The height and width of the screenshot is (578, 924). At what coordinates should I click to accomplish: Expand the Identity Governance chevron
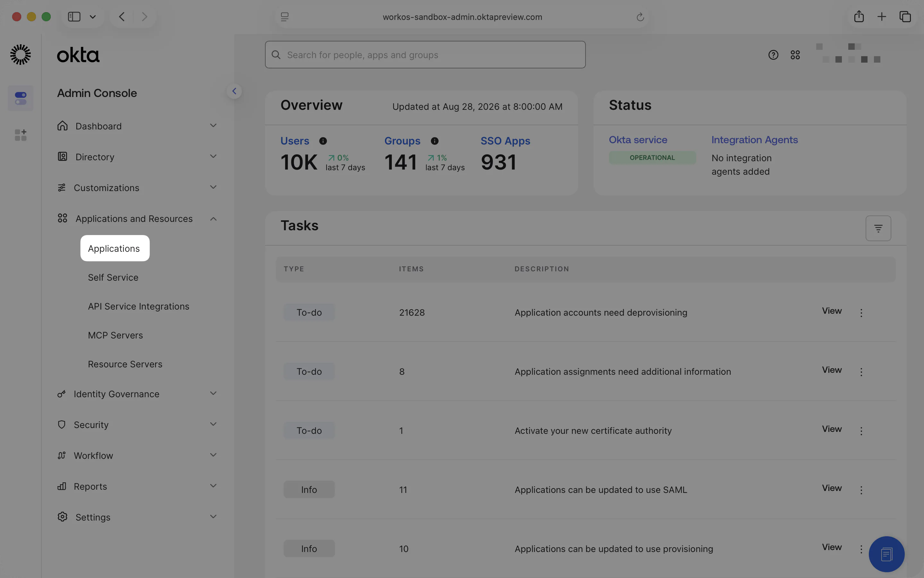tap(213, 393)
